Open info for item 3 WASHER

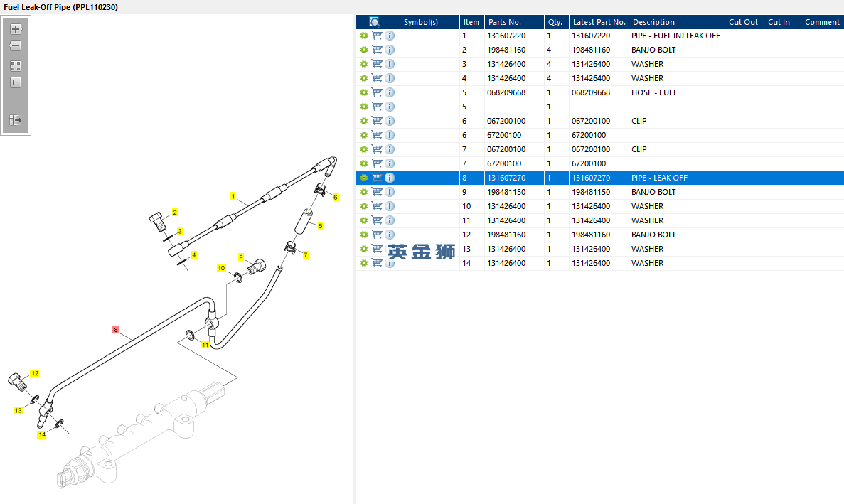[390, 64]
